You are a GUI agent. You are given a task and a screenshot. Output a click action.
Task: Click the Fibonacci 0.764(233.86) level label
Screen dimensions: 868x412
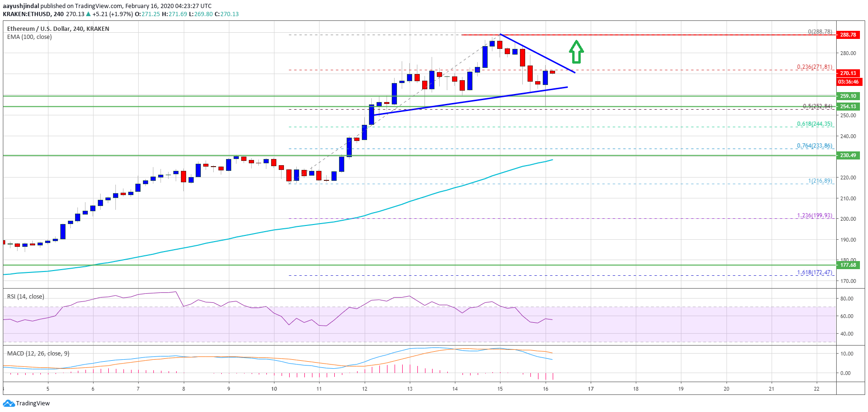coord(814,146)
